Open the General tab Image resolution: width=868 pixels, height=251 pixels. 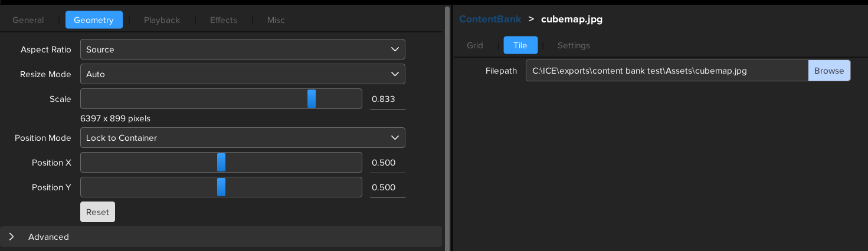[x=28, y=20]
